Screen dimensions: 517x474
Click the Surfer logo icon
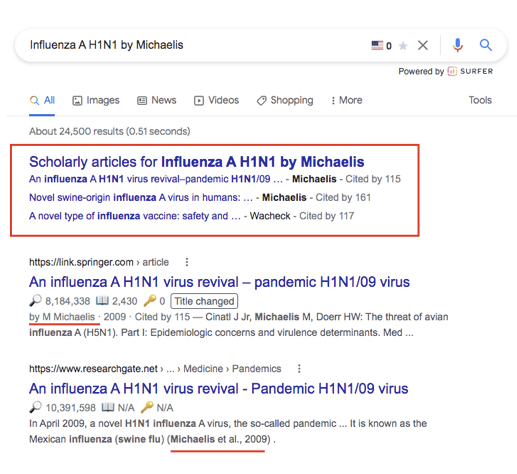pos(452,71)
